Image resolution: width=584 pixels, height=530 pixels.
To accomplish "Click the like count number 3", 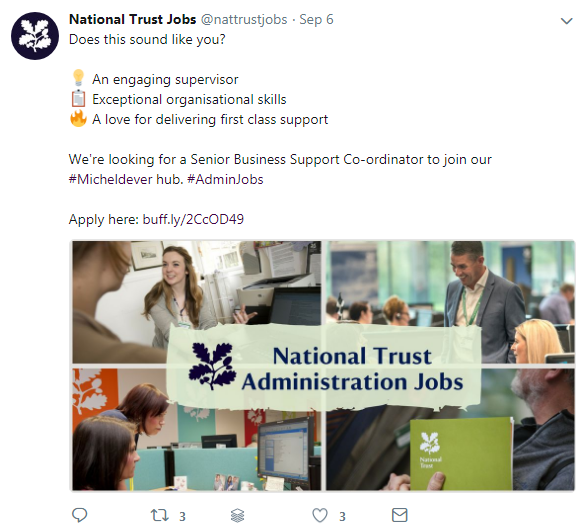I will click(342, 517).
